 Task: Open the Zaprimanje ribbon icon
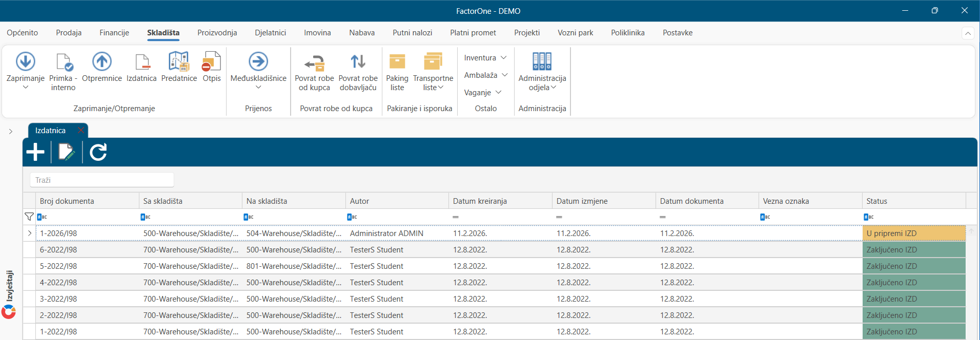(25, 61)
